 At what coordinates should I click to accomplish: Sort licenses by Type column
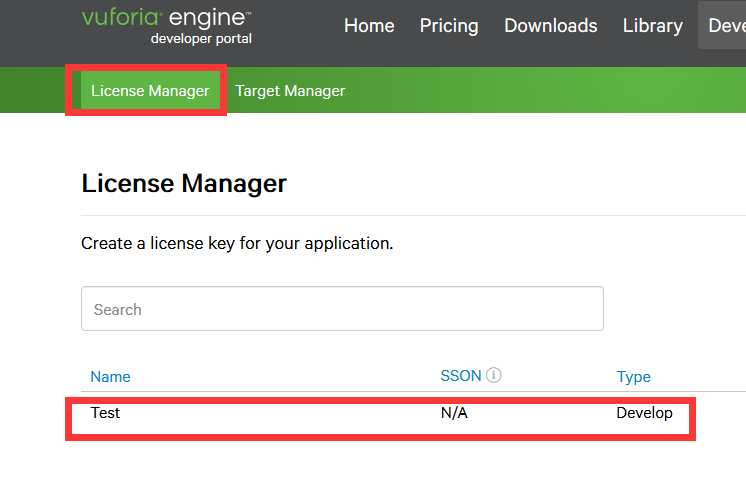(633, 377)
